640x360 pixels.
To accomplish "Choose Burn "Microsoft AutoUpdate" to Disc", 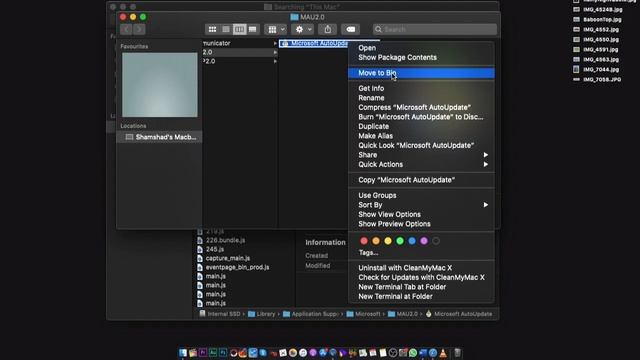I will click(x=421, y=117).
